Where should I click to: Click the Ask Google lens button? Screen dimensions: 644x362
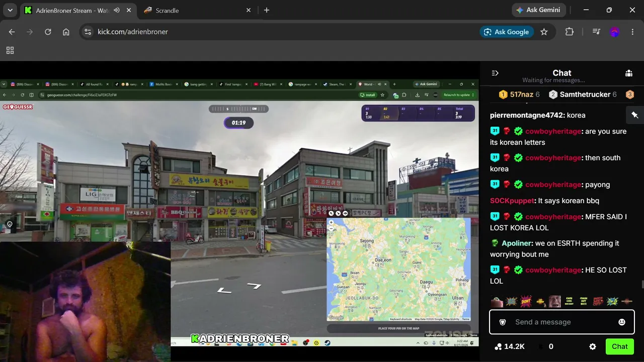[x=507, y=32]
